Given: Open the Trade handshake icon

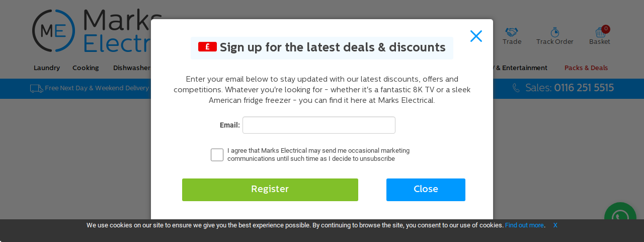Looking at the screenshot, I should pyautogui.click(x=512, y=32).
